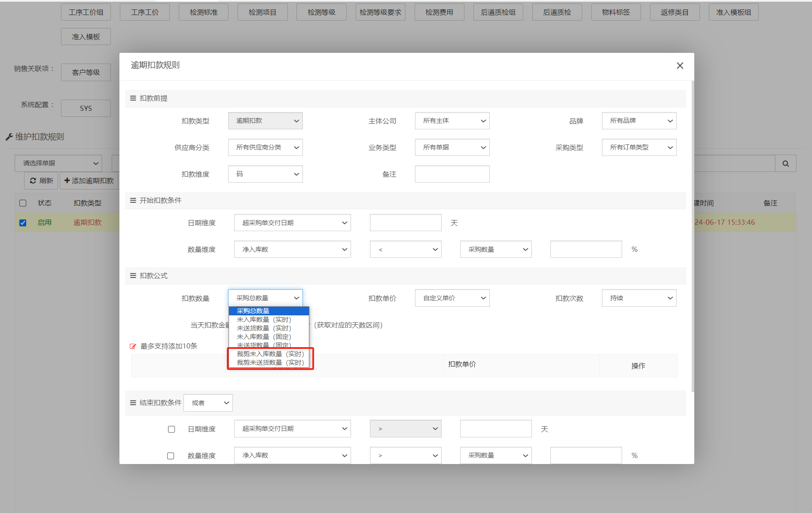Click the search magnifier icon
The image size is (812, 513).
pyautogui.click(x=785, y=164)
